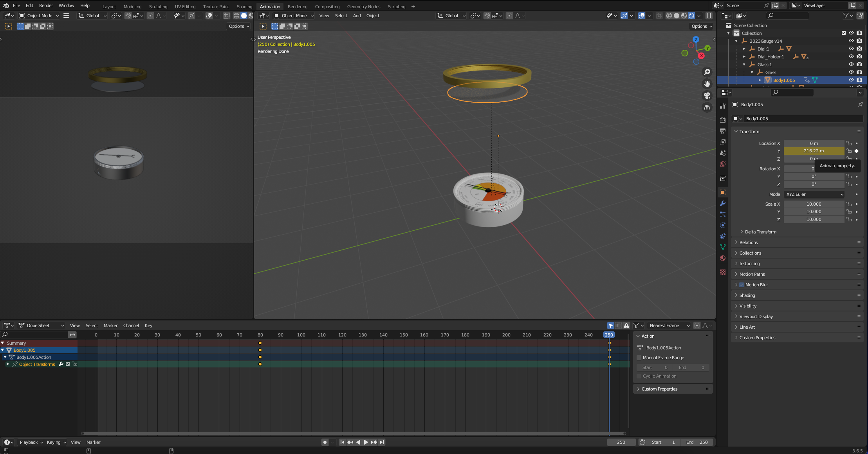Viewport: 868px width, 454px height.
Task: Open the Object Data mesh properties tab
Action: tap(723, 247)
